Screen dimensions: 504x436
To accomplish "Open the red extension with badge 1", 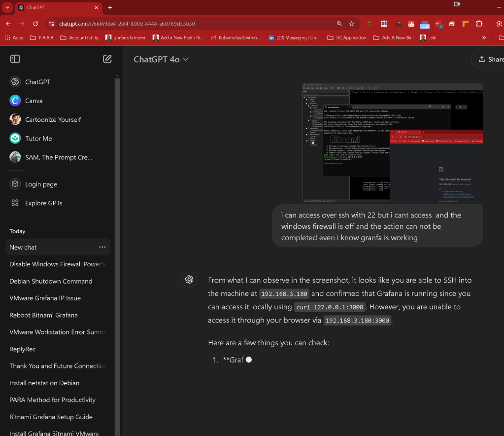I will (439, 25).
